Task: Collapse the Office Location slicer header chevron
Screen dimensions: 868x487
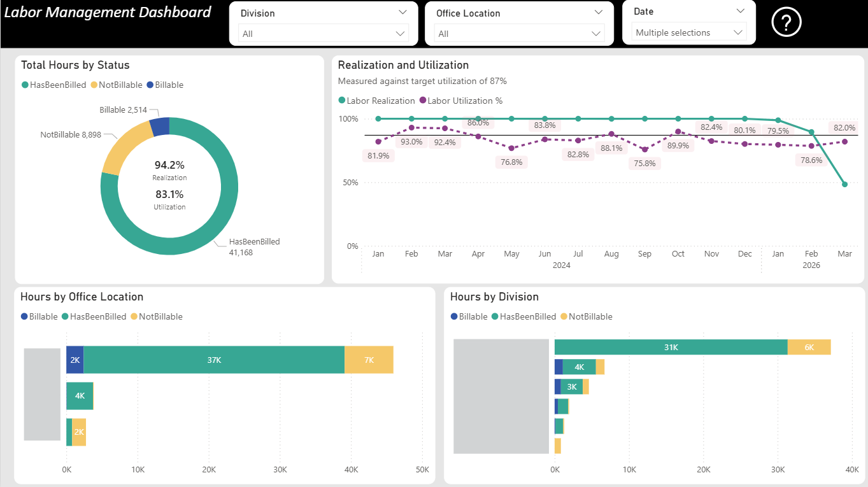Action: click(x=598, y=12)
